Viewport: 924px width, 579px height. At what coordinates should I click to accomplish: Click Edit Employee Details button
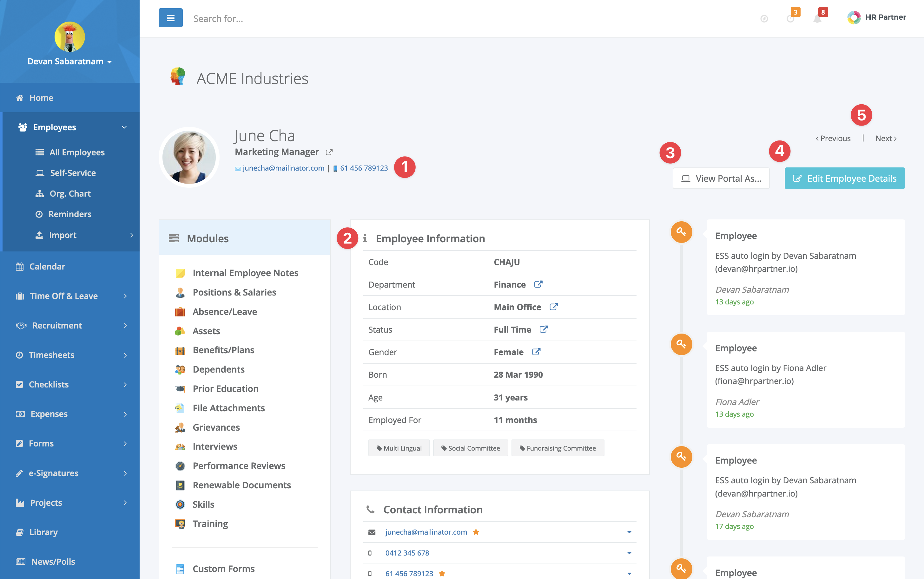(x=844, y=178)
